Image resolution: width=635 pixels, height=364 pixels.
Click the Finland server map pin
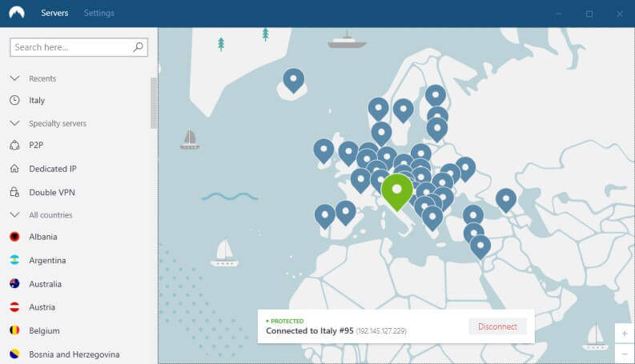click(x=436, y=96)
